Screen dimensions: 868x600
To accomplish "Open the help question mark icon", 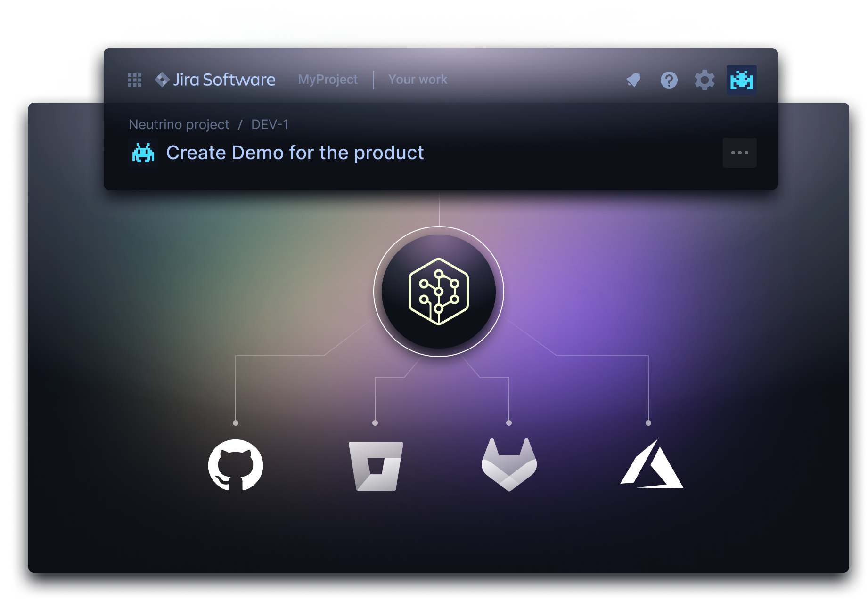I will click(x=669, y=80).
